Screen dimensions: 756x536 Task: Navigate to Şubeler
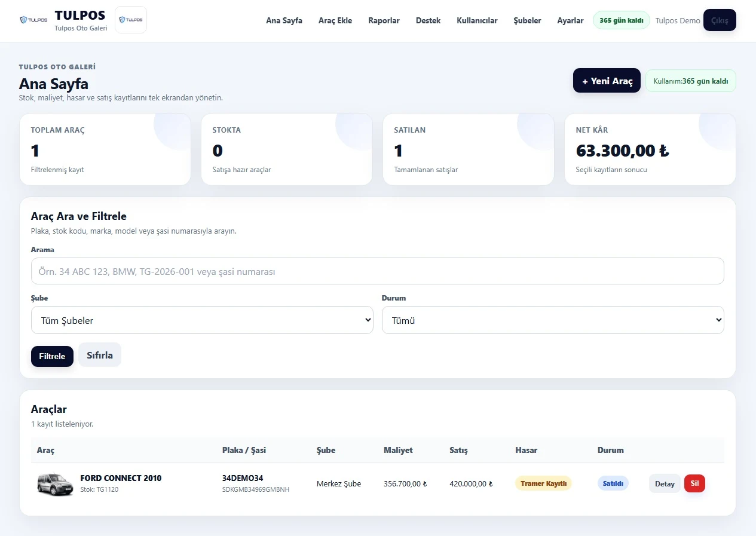(x=527, y=20)
